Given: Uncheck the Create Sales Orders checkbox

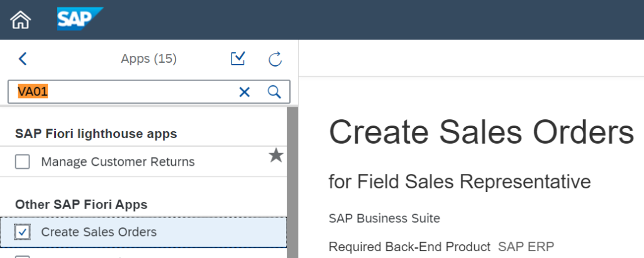Looking at the screenshot, I should click(23, 232).
